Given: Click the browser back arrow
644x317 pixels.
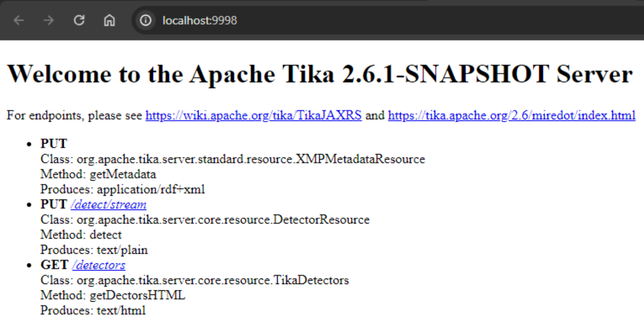Looking at the screenshot, I should tap(19, 20).
